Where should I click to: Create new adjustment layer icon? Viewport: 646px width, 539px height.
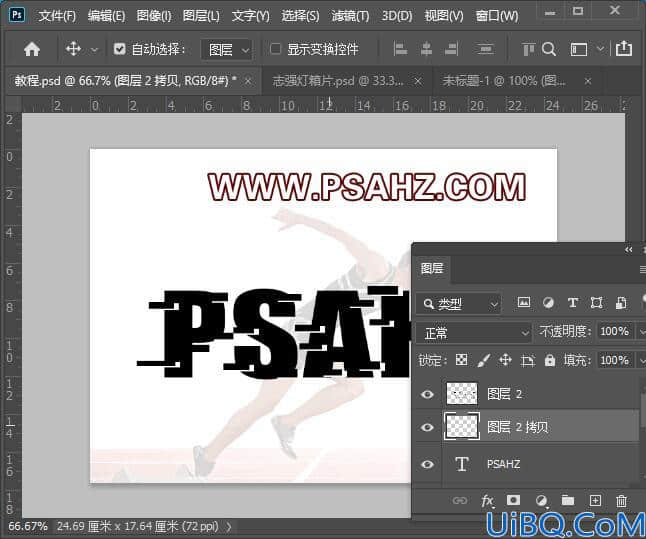tap(541, 501)
